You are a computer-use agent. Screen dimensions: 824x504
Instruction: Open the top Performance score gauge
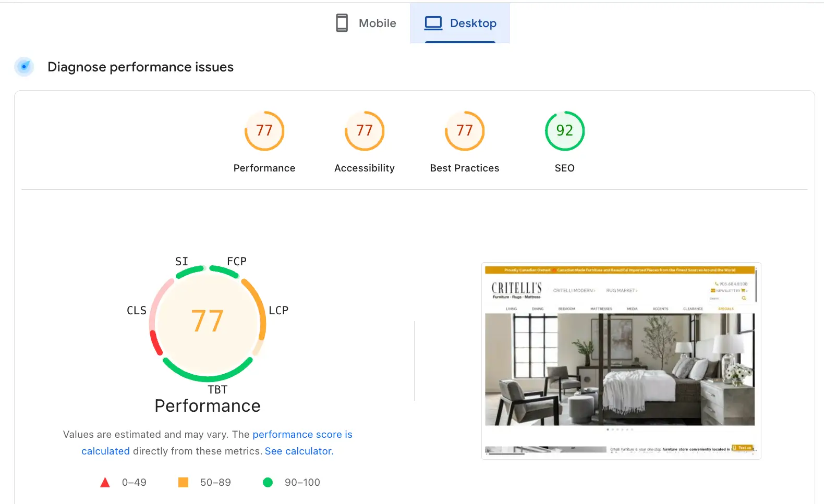[264, 131]
